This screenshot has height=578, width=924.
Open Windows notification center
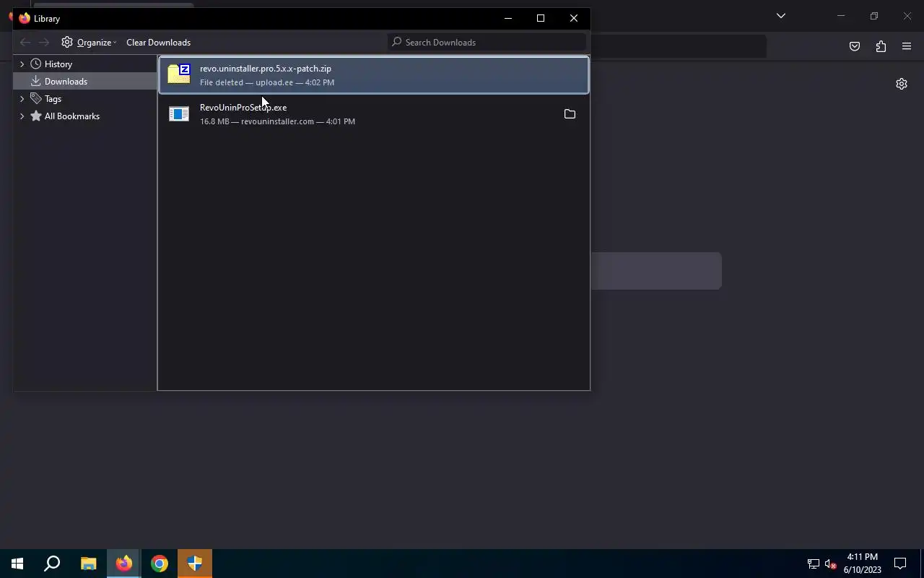[x=900, y=564]
